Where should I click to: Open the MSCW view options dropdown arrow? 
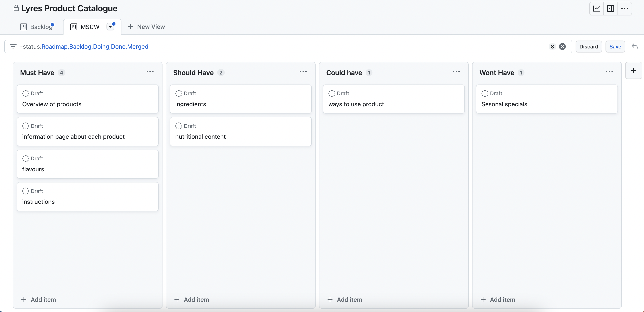pos(111,26)
